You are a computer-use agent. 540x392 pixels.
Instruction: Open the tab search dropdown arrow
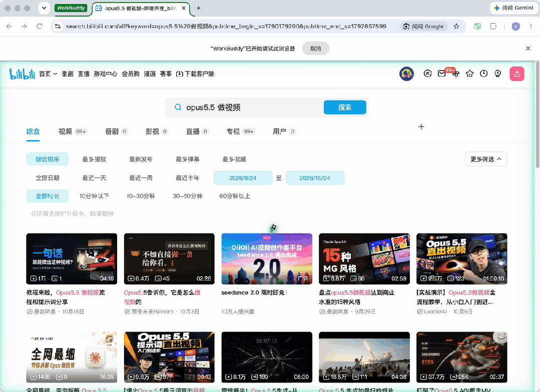(44, 8)
